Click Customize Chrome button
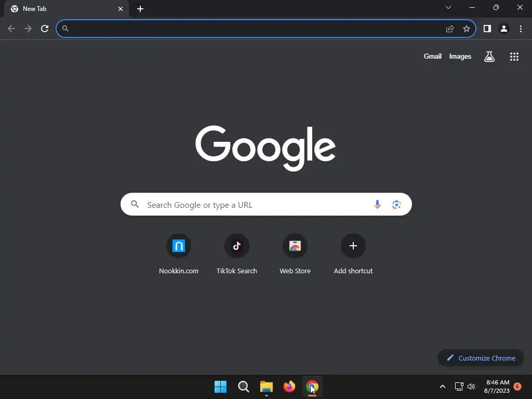The width and height of the screenshot is (532, 399). coord(481,358)
